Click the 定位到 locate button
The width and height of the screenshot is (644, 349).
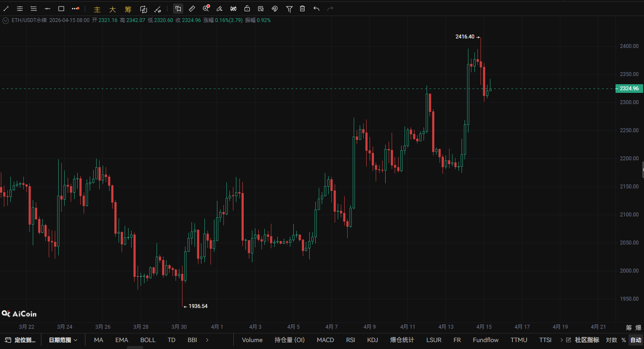(21, 340)
